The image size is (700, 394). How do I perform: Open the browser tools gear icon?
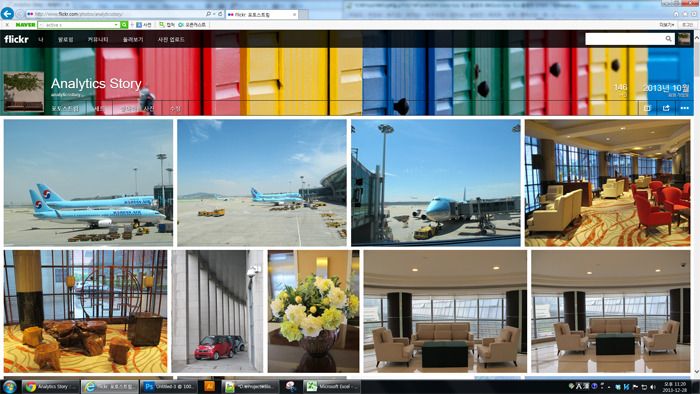694,14
